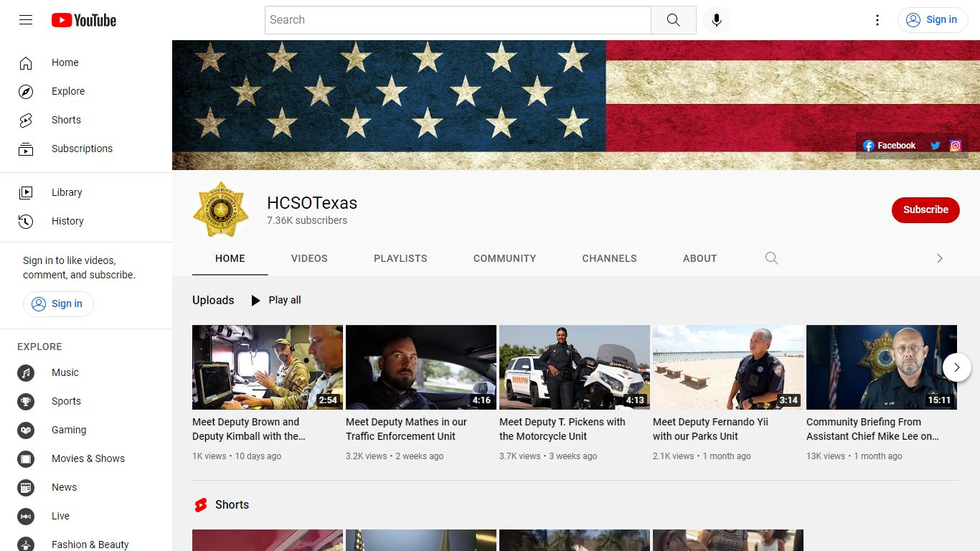Screen dimensions: 980x551
Task: Open Deputy Mathes Traffic Enforcement thumbnail
Action: point(421,367)
